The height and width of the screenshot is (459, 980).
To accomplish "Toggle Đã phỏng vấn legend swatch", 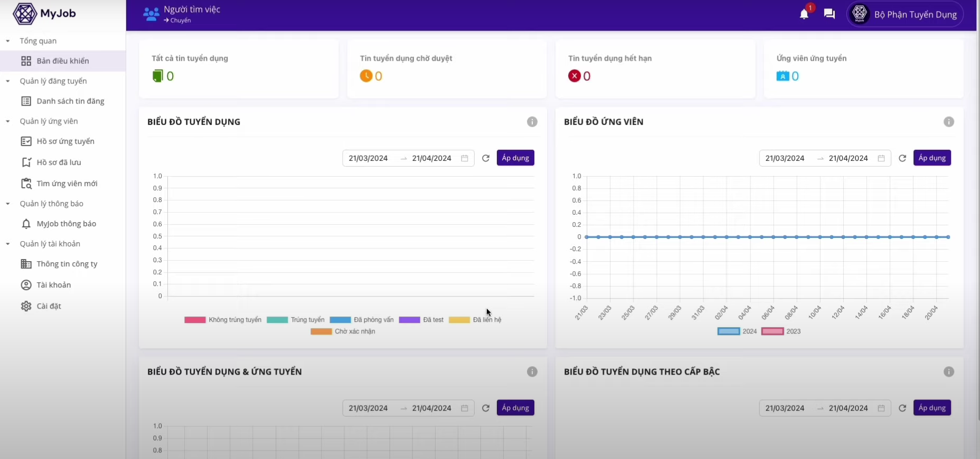I will tap(340, 320).
